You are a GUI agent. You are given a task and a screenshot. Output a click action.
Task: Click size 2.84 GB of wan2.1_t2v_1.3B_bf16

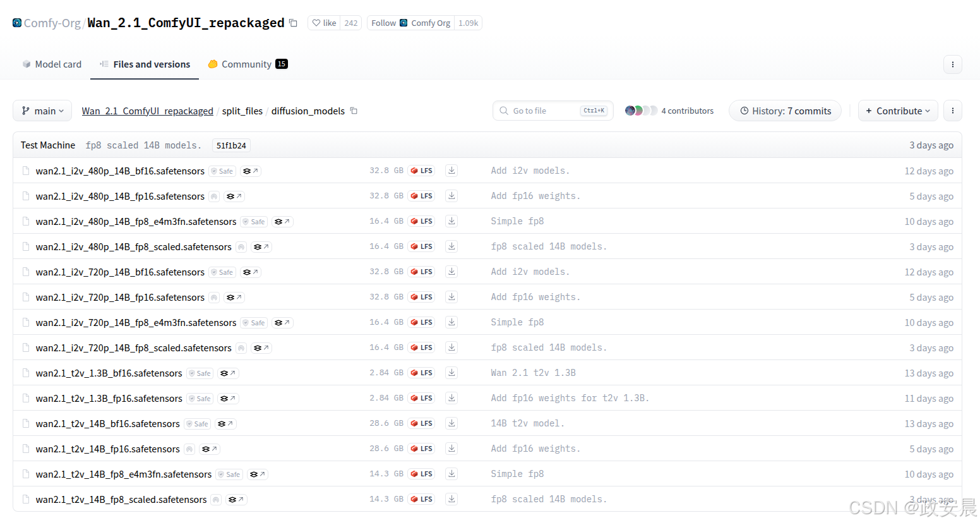point(386,373)
